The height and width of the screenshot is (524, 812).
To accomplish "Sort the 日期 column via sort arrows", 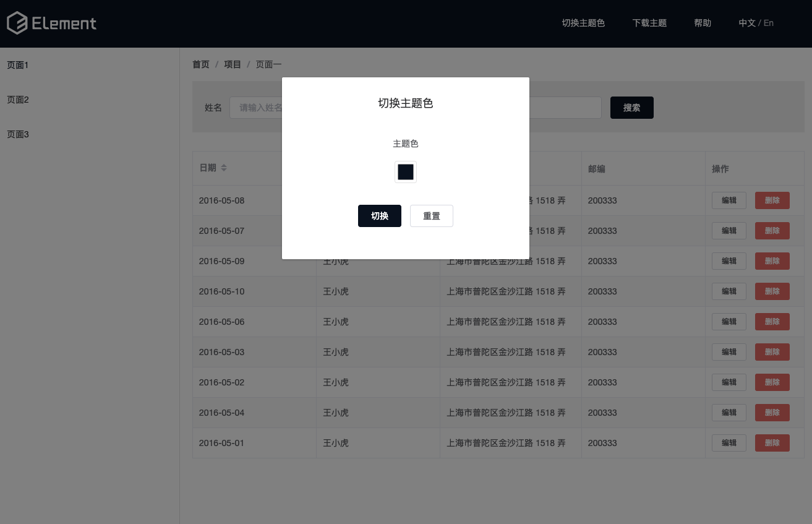I will click(224, 168).
